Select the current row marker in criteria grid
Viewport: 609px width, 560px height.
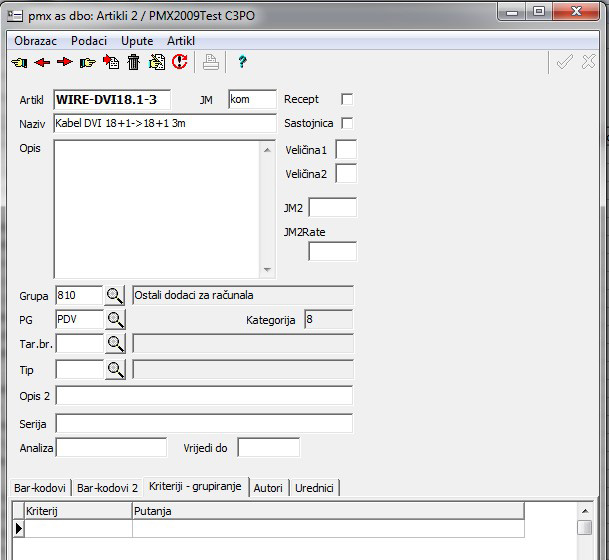[18, 529]
